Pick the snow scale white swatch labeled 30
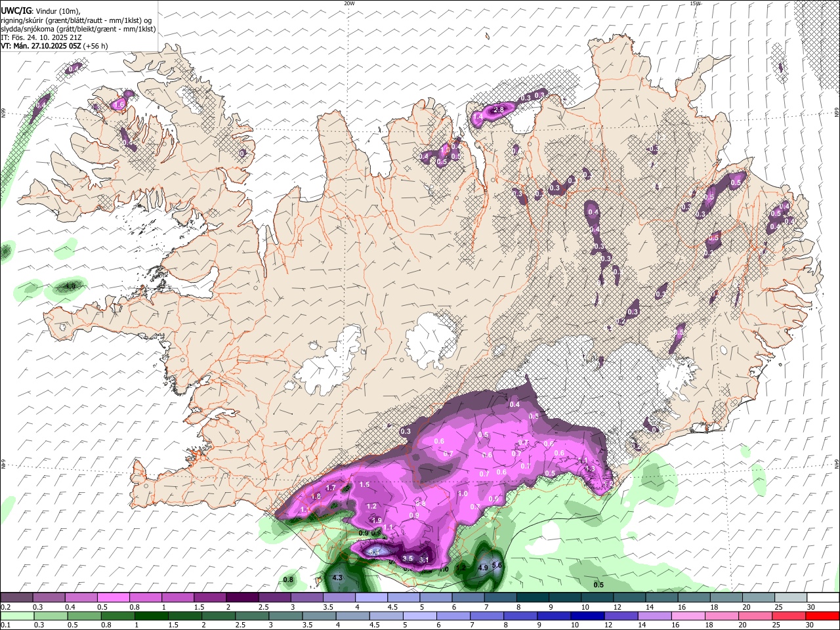 (823, 598)
